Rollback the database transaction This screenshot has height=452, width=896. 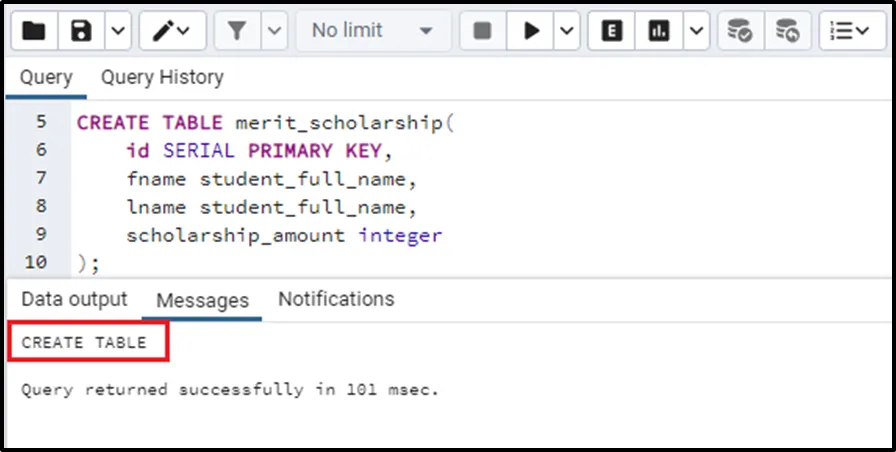788,31
